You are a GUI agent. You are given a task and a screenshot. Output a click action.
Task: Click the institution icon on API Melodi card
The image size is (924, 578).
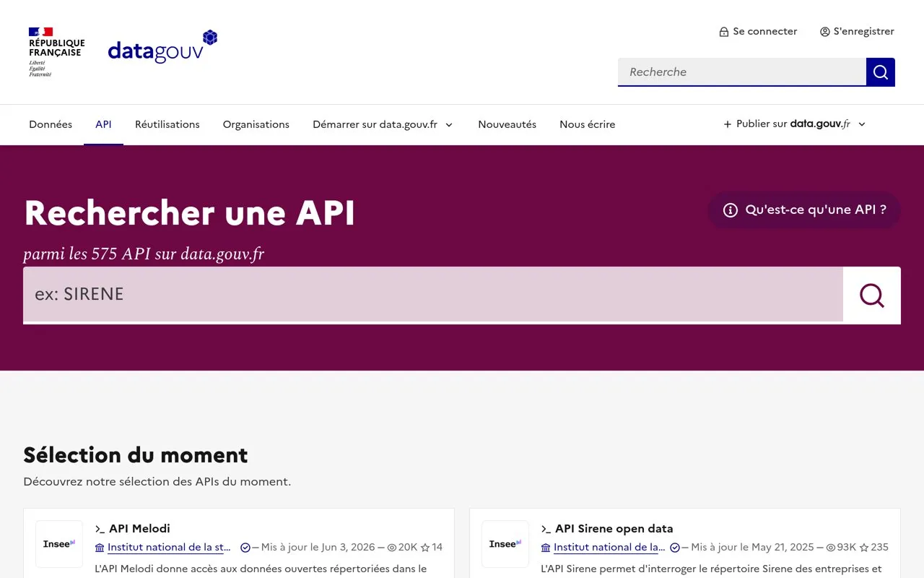(100, 548)
